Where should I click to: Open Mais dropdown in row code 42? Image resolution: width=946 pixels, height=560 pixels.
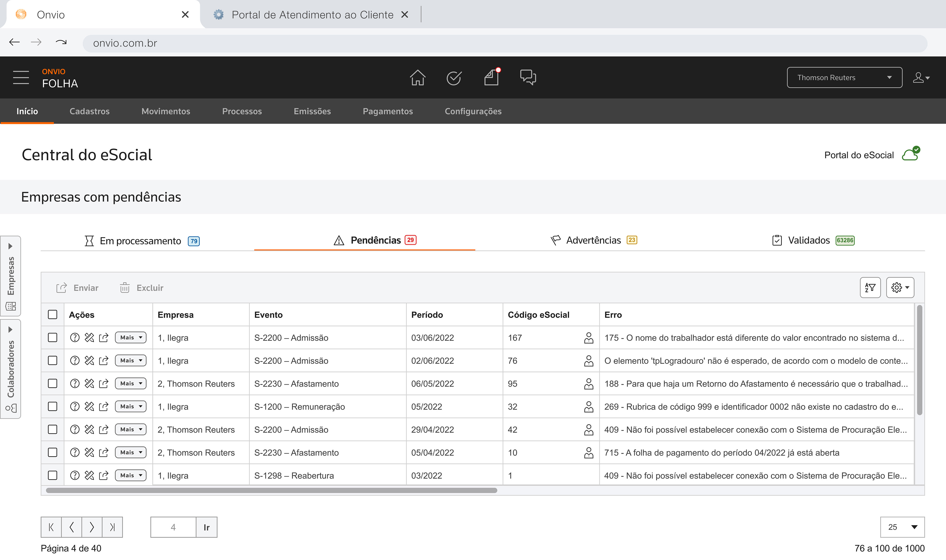coord(131,430)
